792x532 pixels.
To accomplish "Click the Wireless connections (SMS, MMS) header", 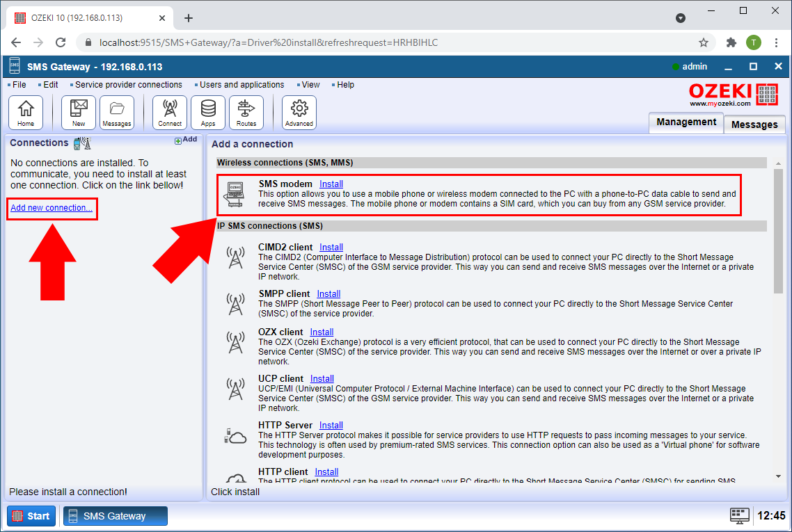I will pos(491,163).
